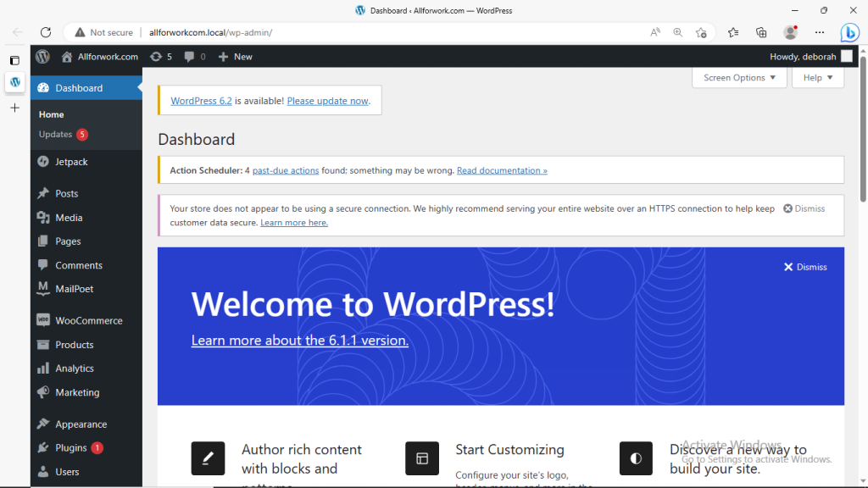The width and height of the screenshot is (868, 488).
Task: Add a new tab with plus icon
Action: click(15, 108)
